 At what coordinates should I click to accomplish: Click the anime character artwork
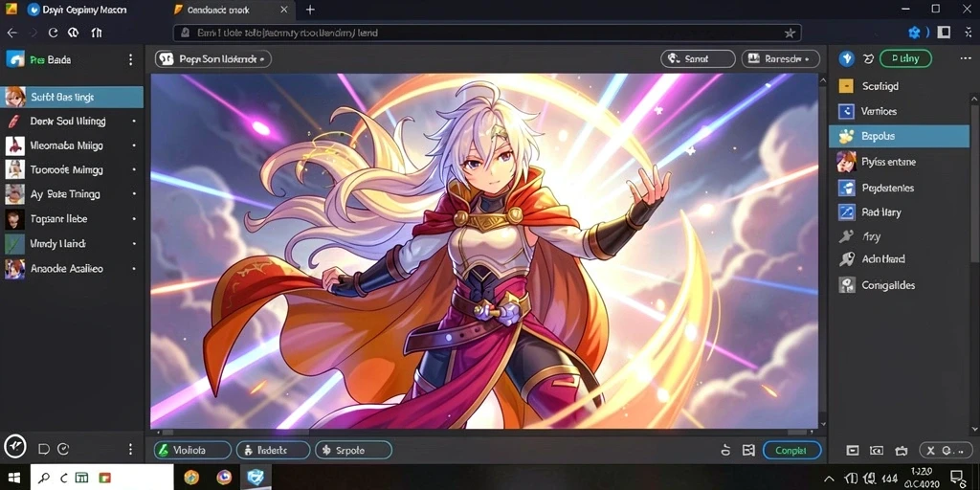pyautogui.click(x=484, y=251)
